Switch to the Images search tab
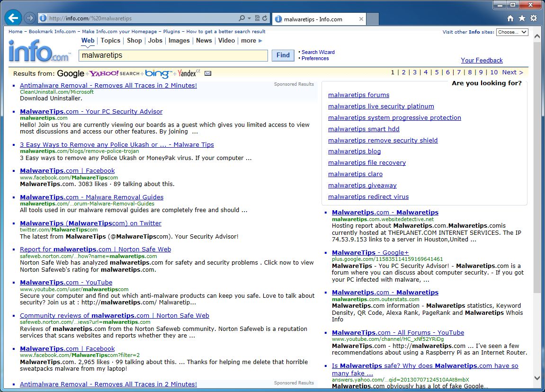The width and height of the screenshot is (545, 392). tap(179, 41)
